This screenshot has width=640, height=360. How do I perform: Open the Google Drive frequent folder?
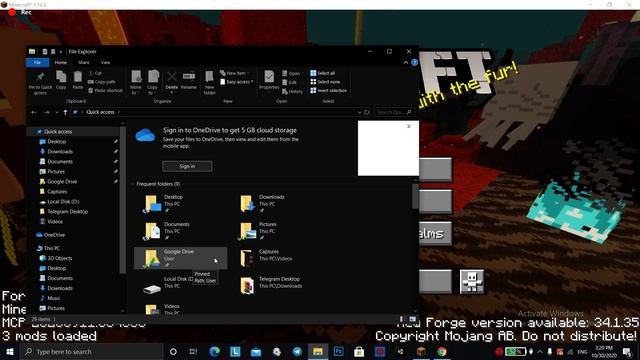coord(180,258)
